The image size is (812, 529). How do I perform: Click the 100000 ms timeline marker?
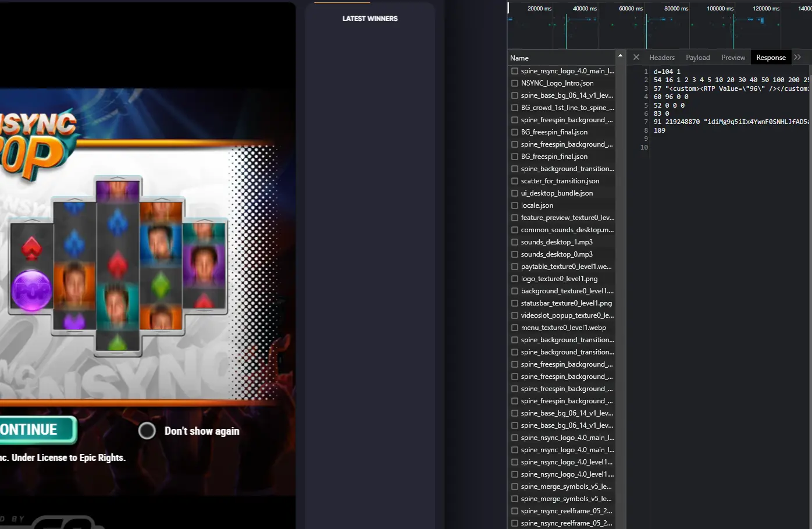click(x=720, y=9)
